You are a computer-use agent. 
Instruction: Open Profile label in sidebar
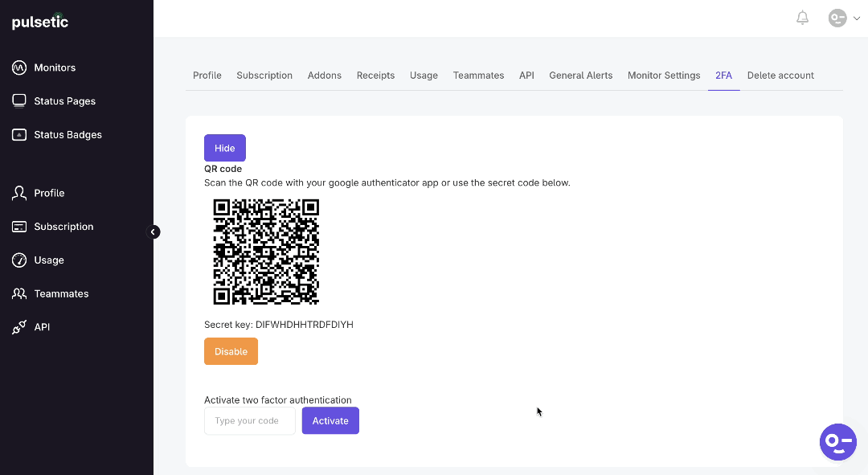[49, 193]
